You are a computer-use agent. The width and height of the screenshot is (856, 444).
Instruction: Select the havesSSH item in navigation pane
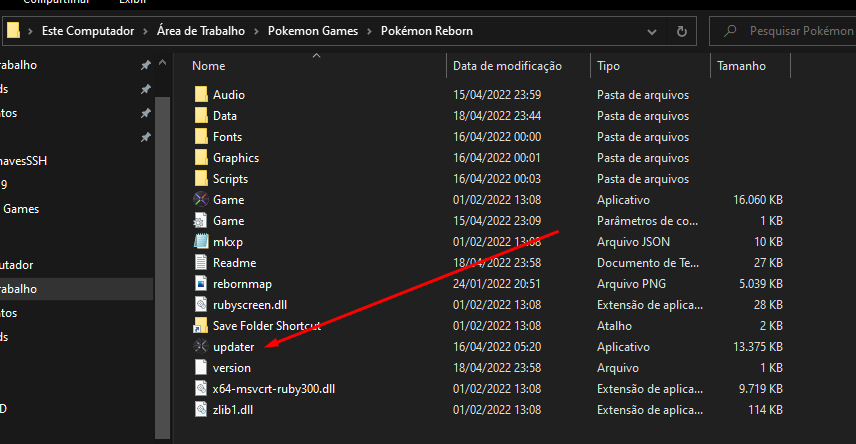tap(23, 161)
